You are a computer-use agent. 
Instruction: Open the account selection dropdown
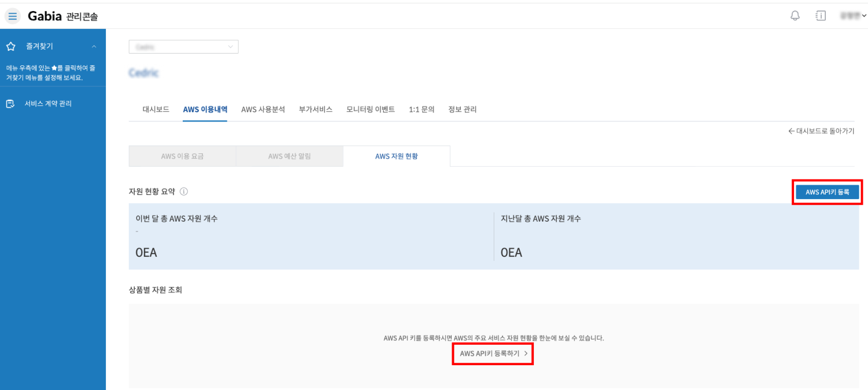click(183, 47)
